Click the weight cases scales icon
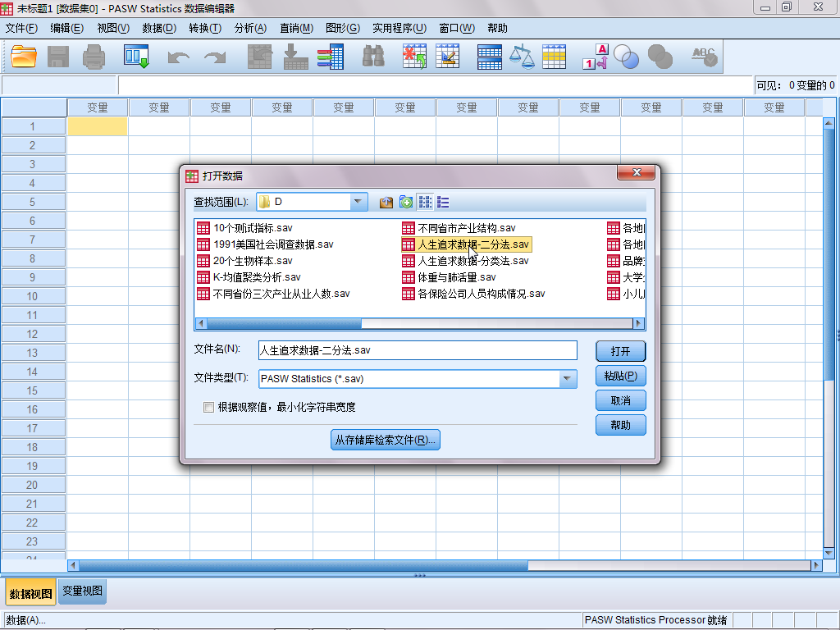Image resolution: width=840 pixels, height=630 pixels. pyautogui.click(x=522, y=57)
